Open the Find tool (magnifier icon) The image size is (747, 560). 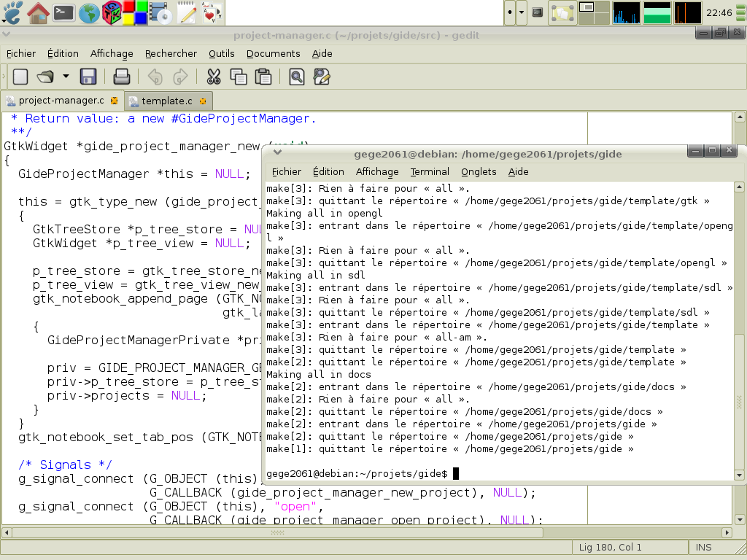[297, 77]
